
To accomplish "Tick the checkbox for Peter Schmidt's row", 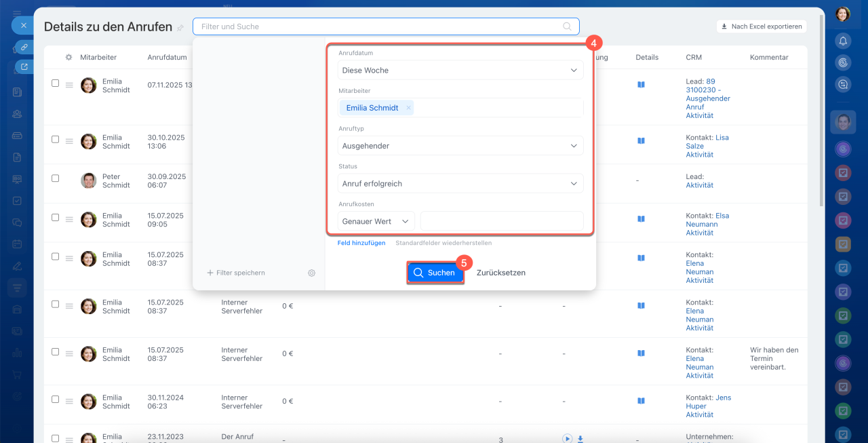I will coord(56,178).
